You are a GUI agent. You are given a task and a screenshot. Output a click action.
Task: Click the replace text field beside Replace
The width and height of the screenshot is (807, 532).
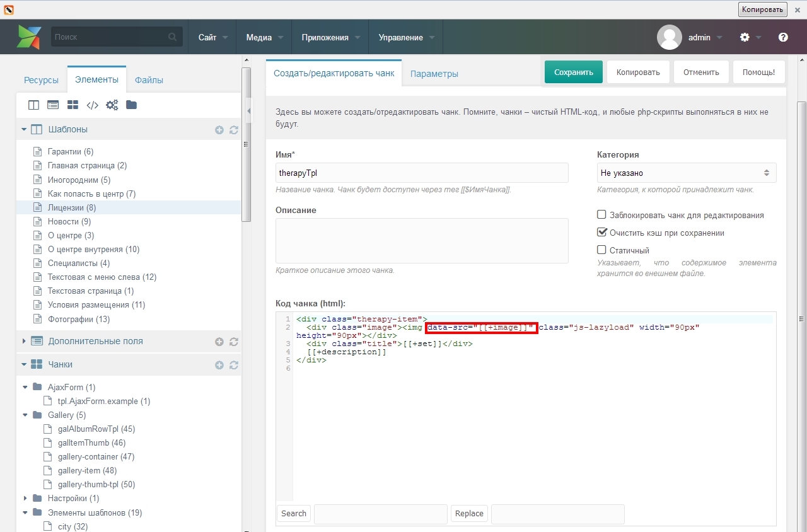(x=558, y=514)
